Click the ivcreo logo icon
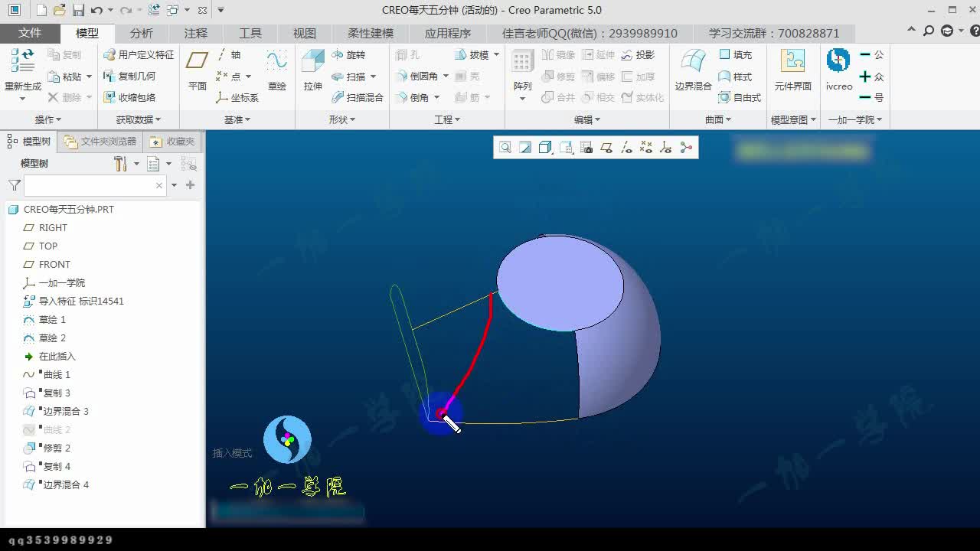The image size is (980, 551). [x=838, y=60]
